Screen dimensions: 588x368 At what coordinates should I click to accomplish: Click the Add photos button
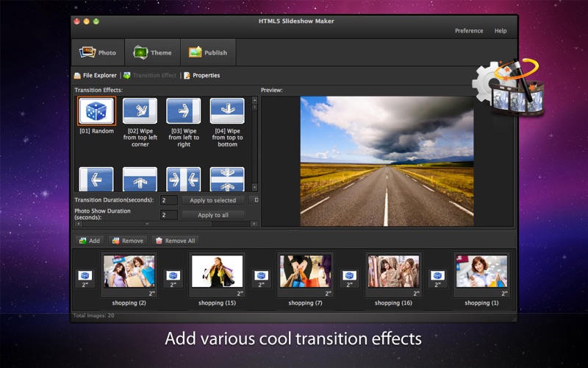pos(90,241)
